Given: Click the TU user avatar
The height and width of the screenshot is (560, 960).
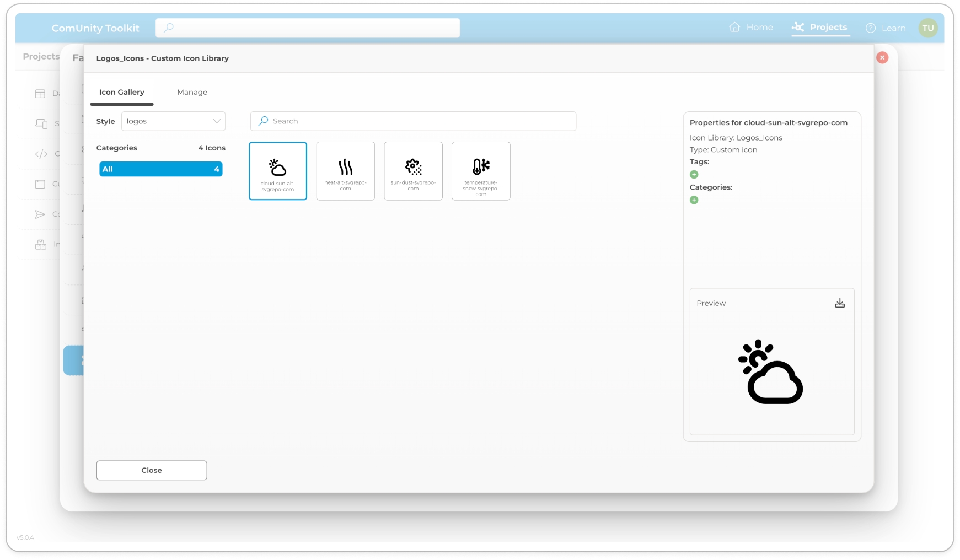Looking at the screenshot, I should 927,28.
